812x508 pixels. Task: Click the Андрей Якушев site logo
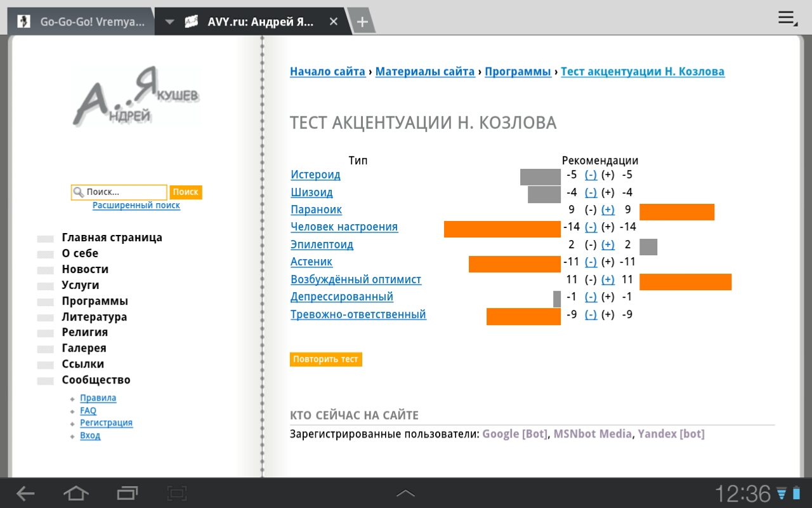tap(136, 97)
